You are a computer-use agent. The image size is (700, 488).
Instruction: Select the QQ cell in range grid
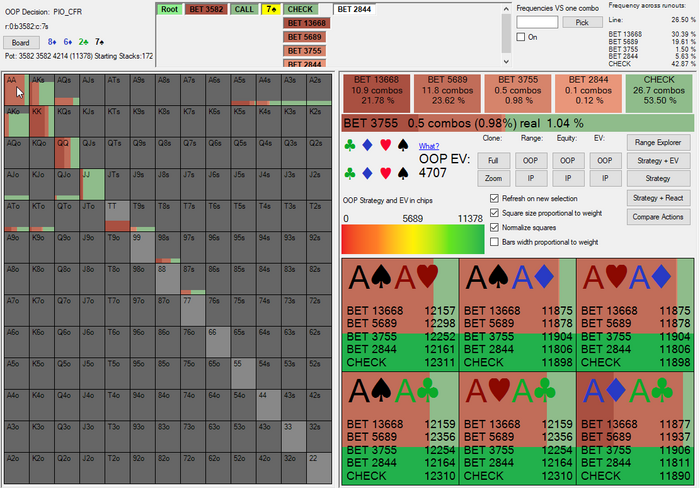click(x=67, y=153)
